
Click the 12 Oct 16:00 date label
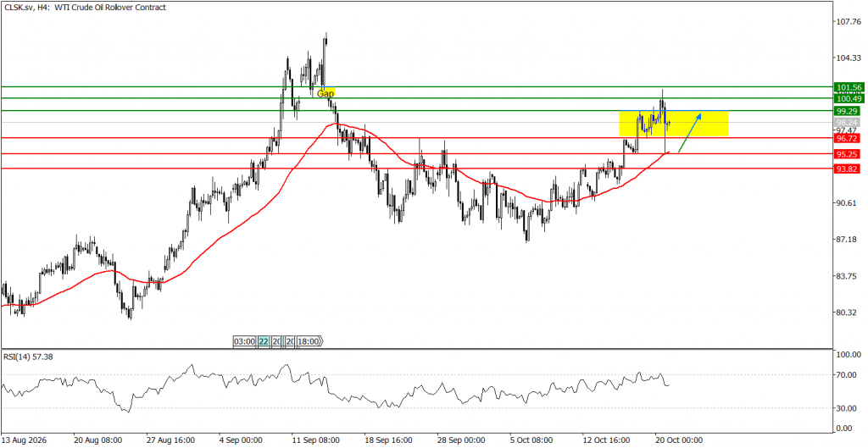[x=605, y=440]
